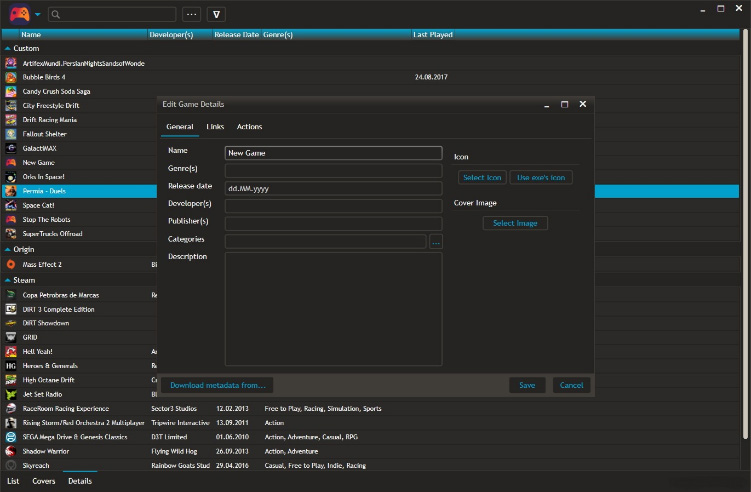
Task: Click inside the Description text area
Action: [333, 309]
